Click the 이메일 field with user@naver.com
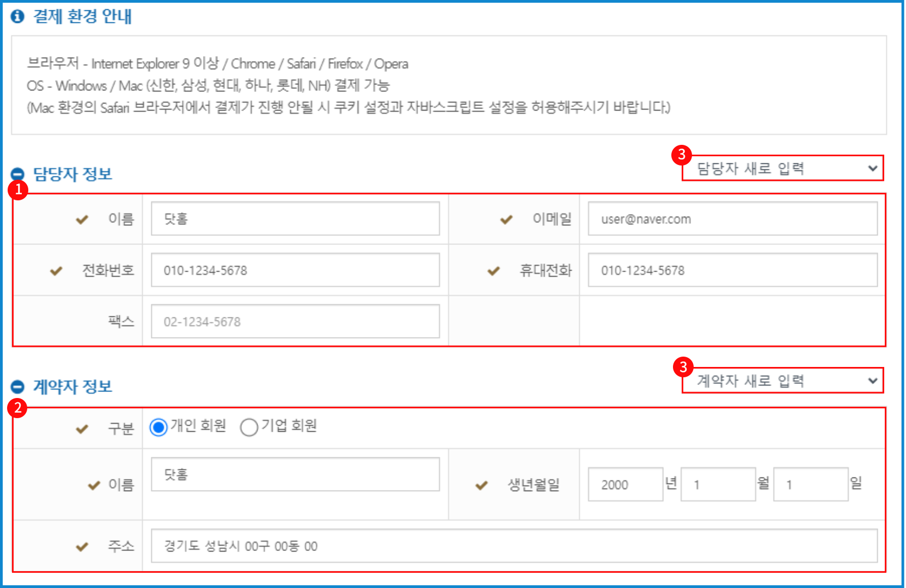Screen dimensions: 906x588 732,219
